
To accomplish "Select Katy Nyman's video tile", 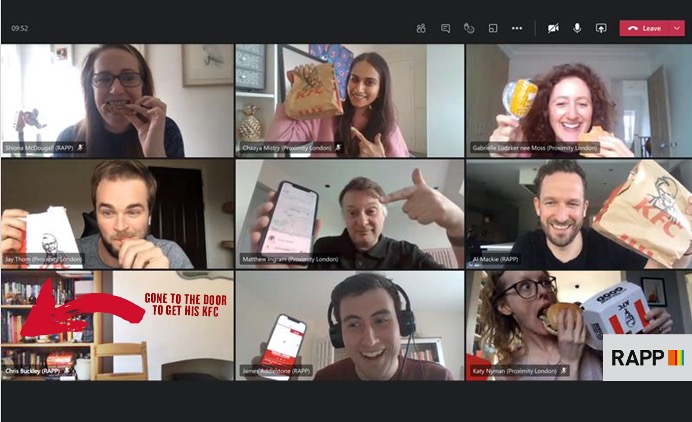I will point(579,326).
